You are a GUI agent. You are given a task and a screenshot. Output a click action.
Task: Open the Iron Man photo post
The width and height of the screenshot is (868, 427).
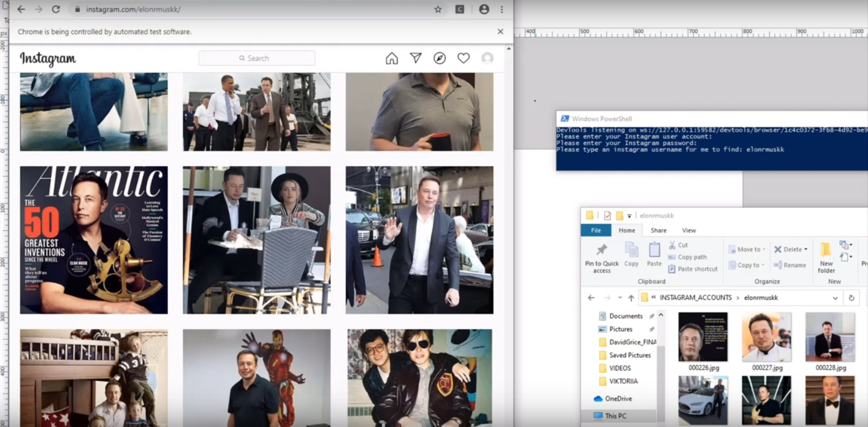click(257, 378)
